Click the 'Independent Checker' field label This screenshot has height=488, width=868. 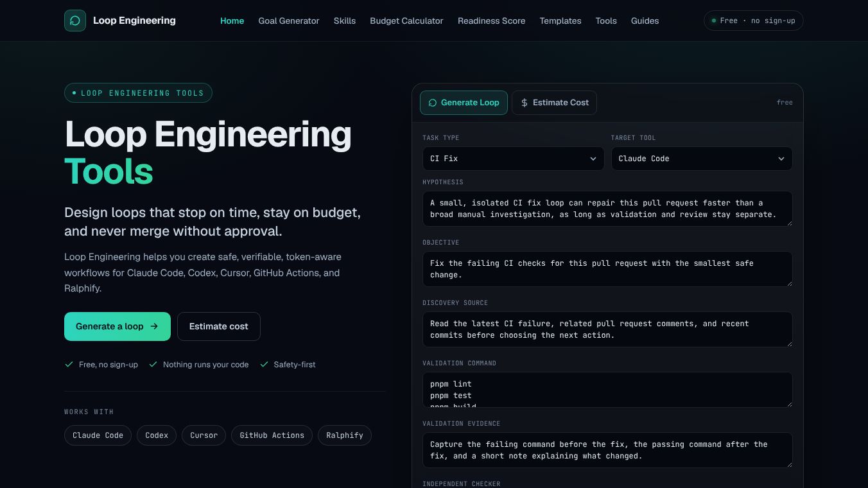coord(461,484)
